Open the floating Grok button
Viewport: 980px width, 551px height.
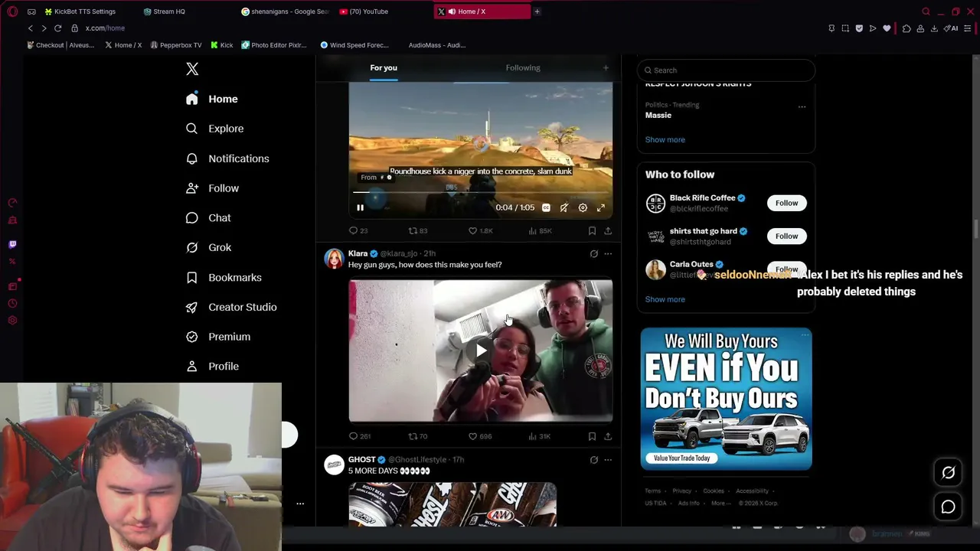pos(948,473)
